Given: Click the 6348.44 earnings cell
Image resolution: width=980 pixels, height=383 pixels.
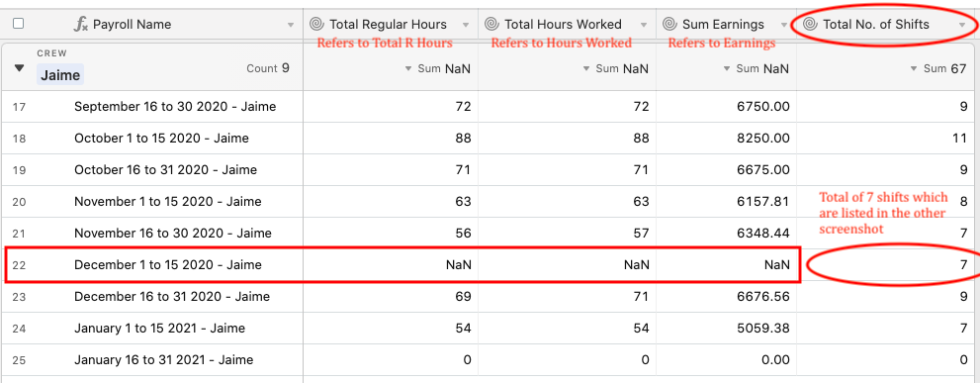Looking at the screenshot, I should [x=726, y=234].
